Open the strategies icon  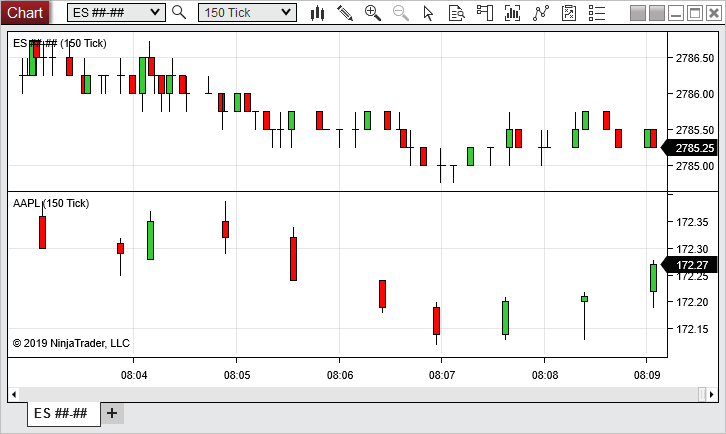pos(541,13)
